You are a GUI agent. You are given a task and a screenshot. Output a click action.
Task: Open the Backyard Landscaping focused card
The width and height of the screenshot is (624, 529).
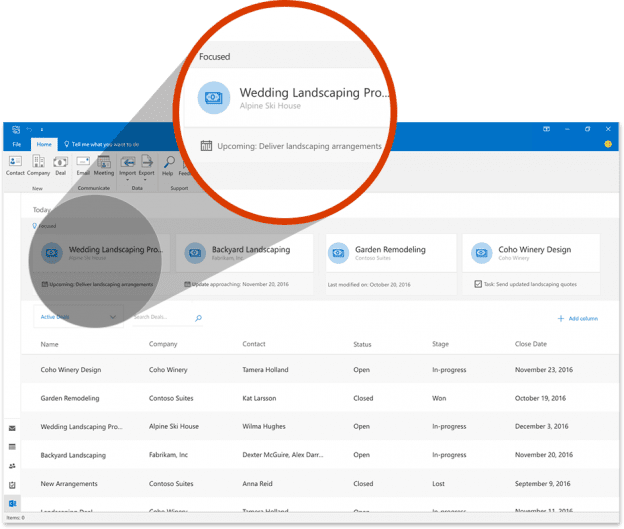click(x=245, y=253)
